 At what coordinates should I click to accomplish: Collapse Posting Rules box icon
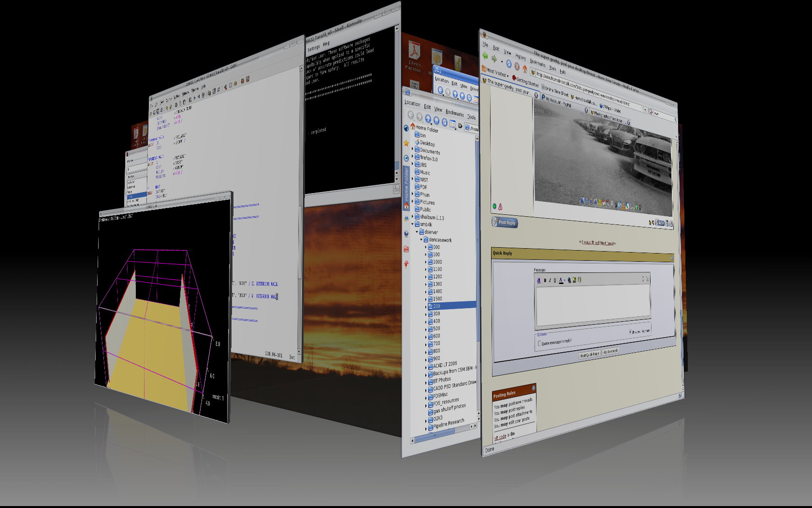pos(534,388)
